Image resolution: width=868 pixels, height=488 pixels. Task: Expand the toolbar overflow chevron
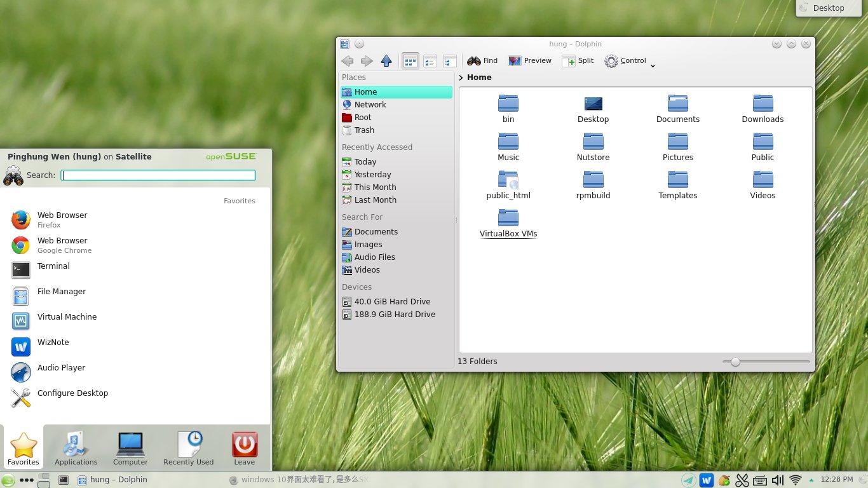[x=653, y=65]
